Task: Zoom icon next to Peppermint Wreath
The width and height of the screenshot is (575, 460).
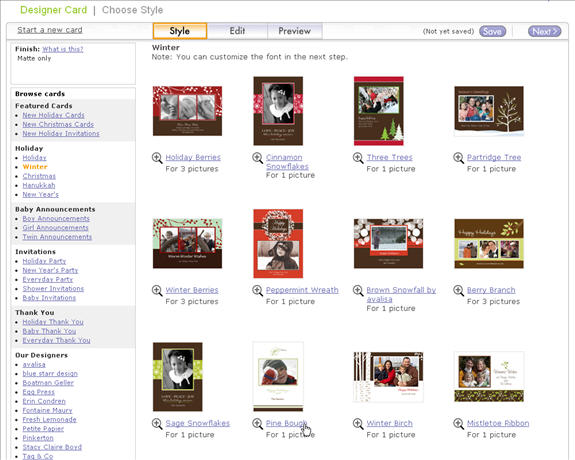Action: (257, 291)
